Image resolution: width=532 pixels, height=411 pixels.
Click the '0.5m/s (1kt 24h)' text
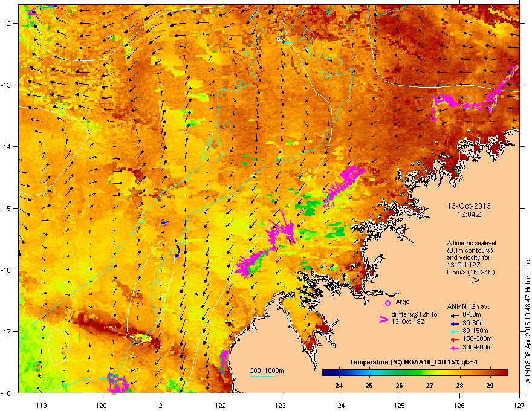470,272
